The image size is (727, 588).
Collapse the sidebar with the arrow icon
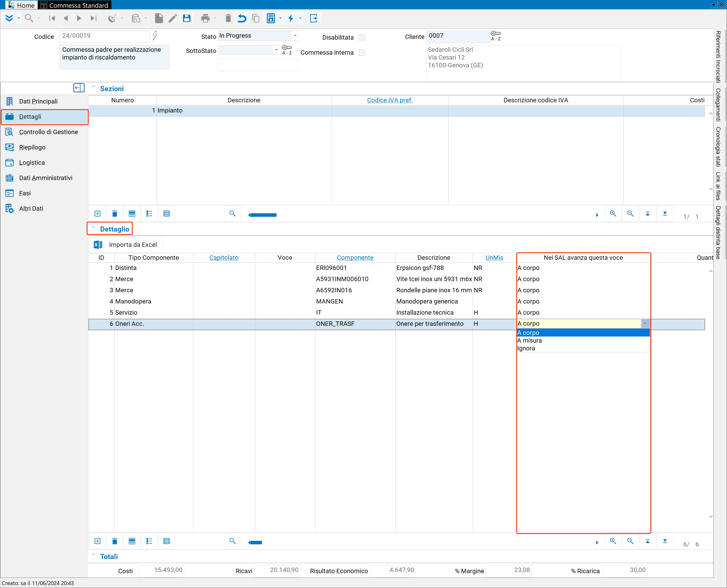point(79,88)
